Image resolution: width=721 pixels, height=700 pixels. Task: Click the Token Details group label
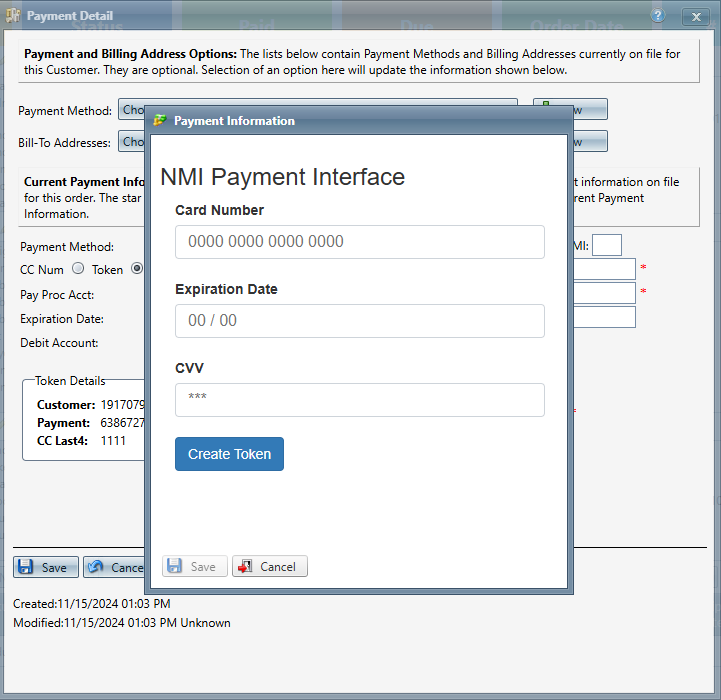[x=70, y=381]
